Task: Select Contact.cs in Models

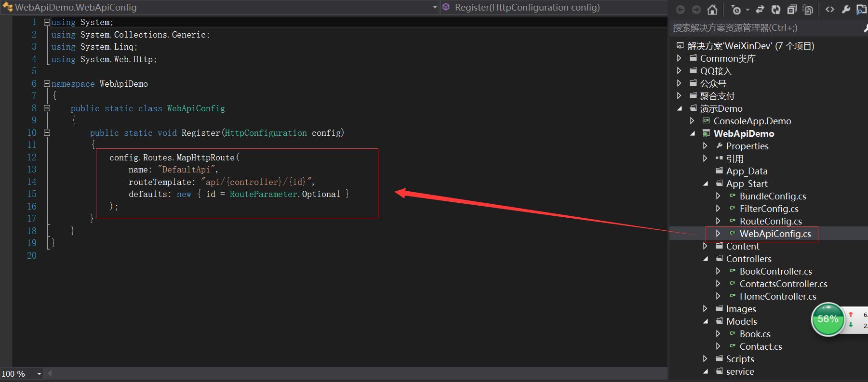Action: click(761, 346)
